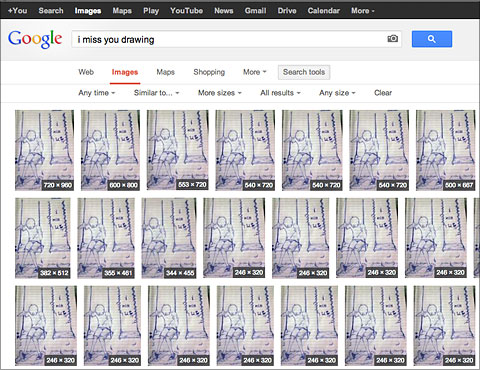Open Maps in the black top bar
Image resolution: width=480 pixels, height=370 pixels.
122,11
